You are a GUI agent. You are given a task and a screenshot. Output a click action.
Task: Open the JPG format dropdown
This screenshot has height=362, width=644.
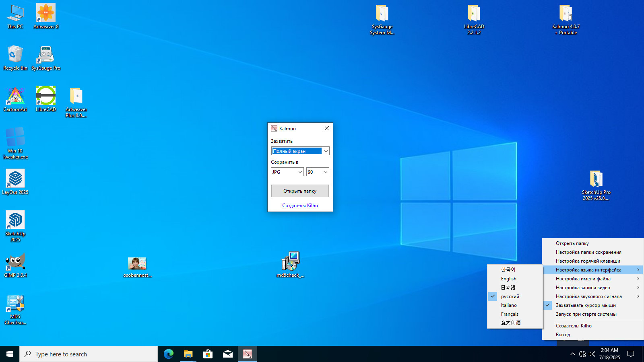(287, 172)
